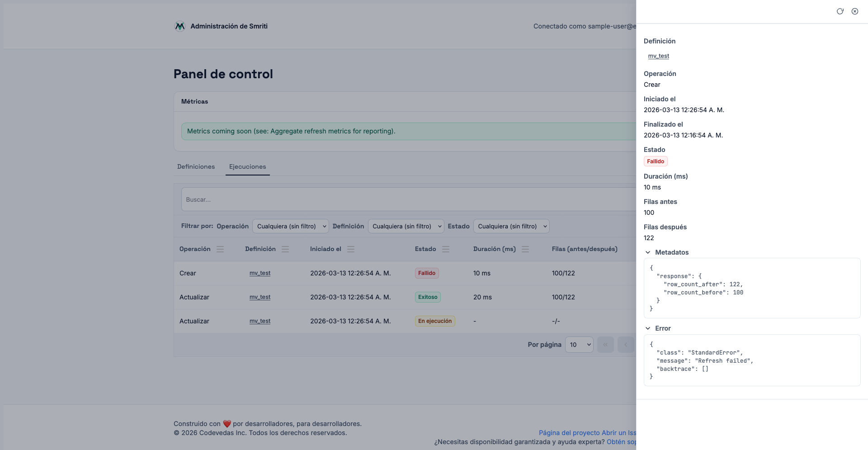Click into the Buscar search field
The width and height of the screenshot is (868, 450).
click(x=407, y=199)
